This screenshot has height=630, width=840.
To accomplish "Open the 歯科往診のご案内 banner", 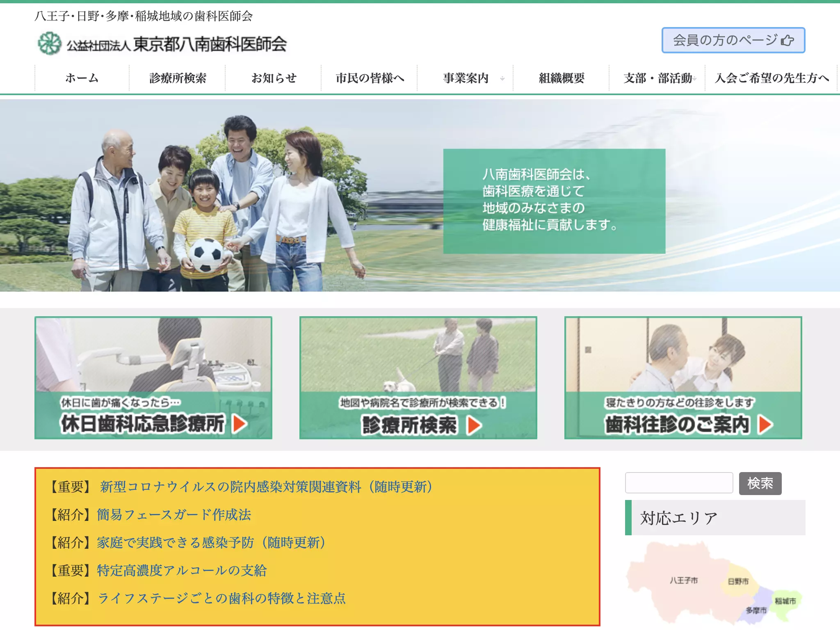I will [x=683, y=378].
